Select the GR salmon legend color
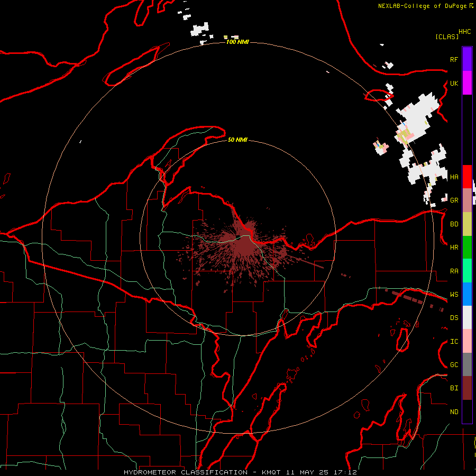This screenshot has width=476, height=476. point(467,200)
